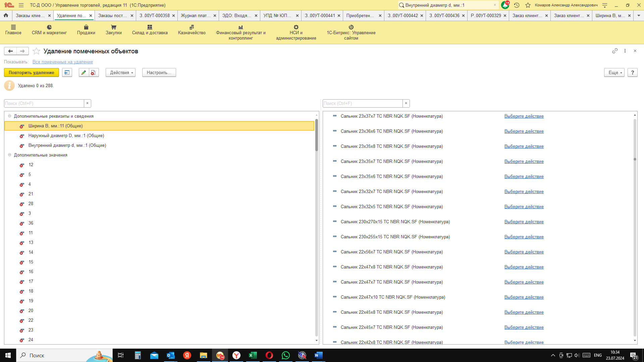Click the left list search field
The height and width of the screenshot is (362, 644).
coord(44,103)
